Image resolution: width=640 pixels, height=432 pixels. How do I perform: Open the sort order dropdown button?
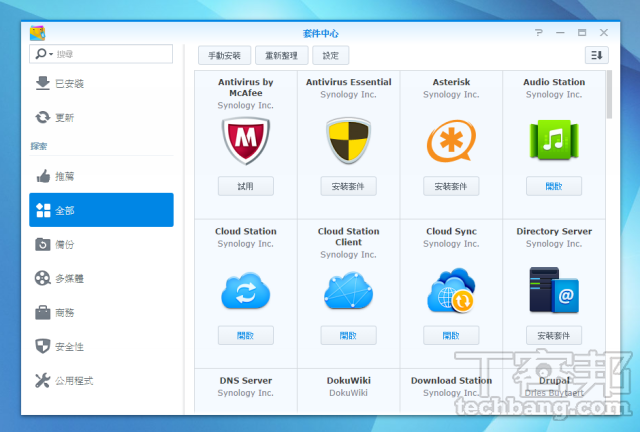pyautogui.click(x=596, y=55)
